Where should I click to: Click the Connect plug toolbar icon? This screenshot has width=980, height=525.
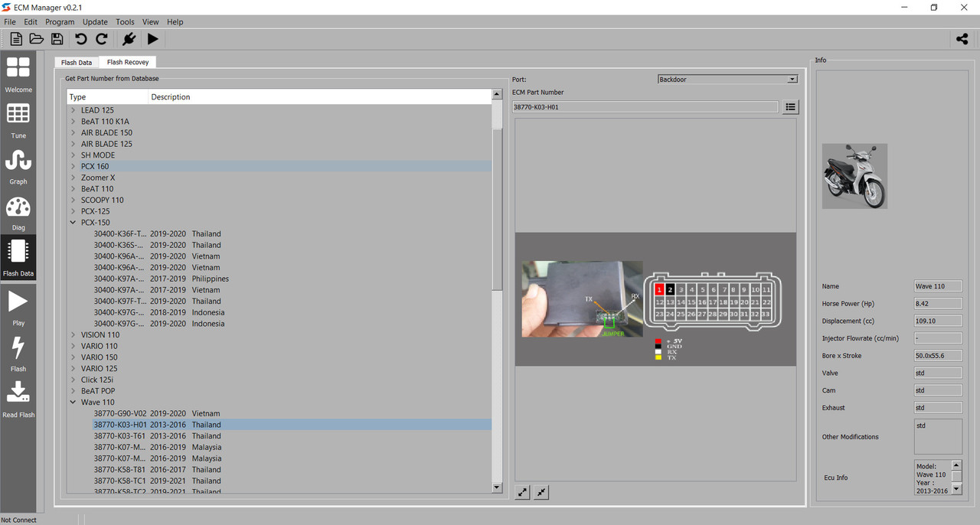[x=129, y=39]
